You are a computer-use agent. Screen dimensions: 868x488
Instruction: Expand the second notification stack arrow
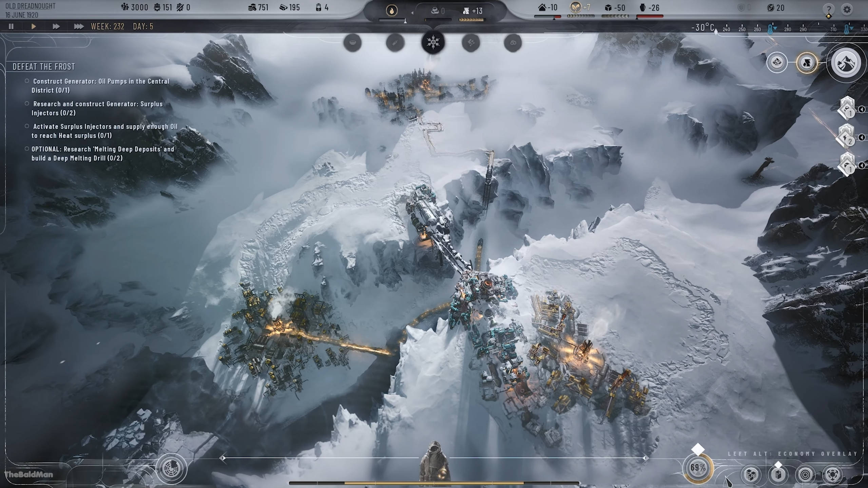(x=862, y=137)
